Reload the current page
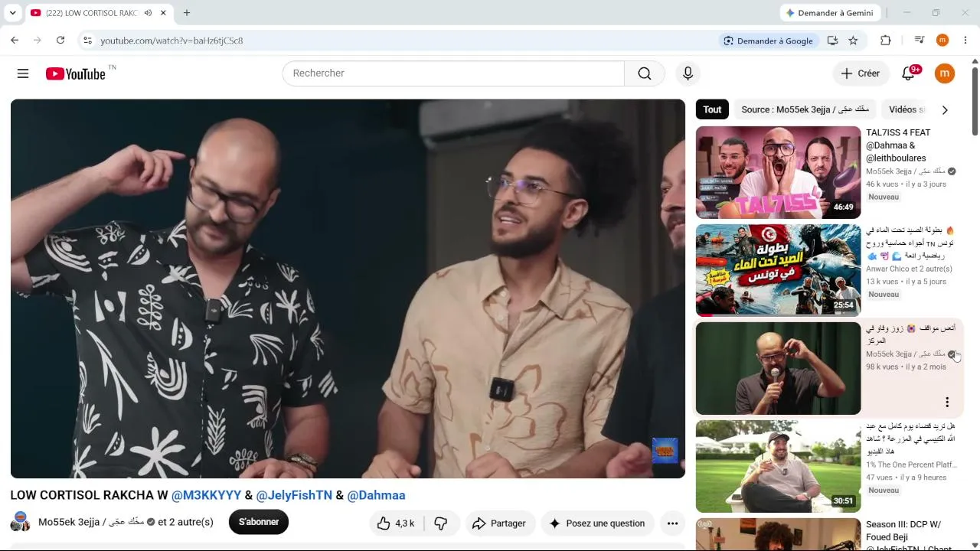Image resolution: width=980 pixels, height=551 pixels. 60,41
